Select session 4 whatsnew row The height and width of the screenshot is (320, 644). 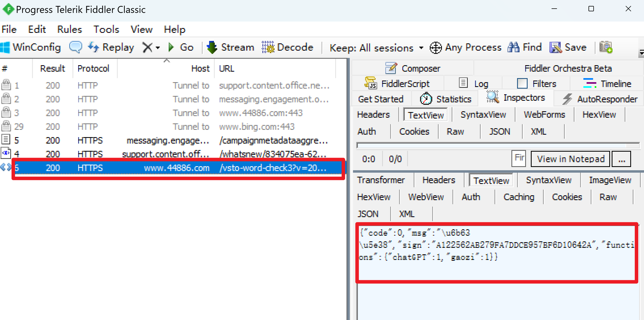click(x=172, y=154)
